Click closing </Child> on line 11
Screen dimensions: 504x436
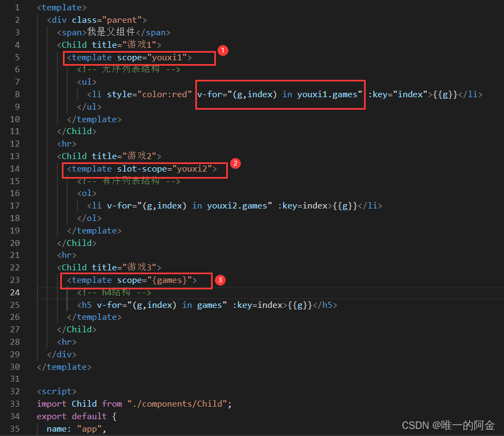pos(77,131)
